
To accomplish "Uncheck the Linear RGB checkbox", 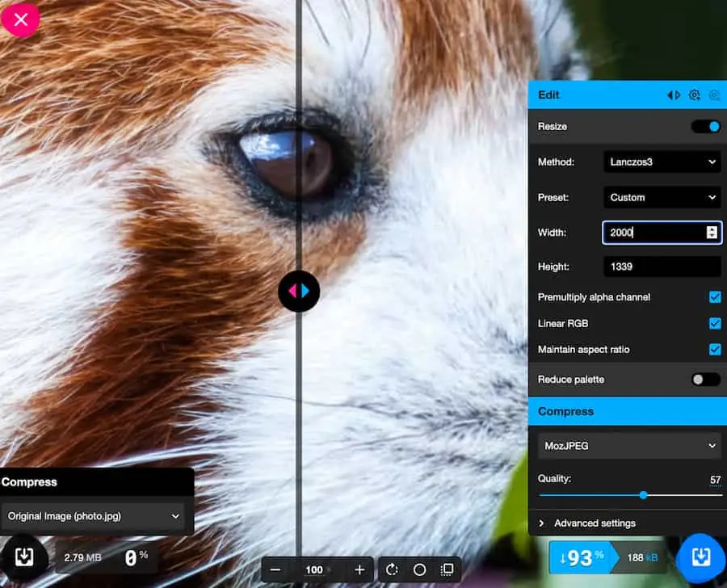I will click(x=715, y=324).
